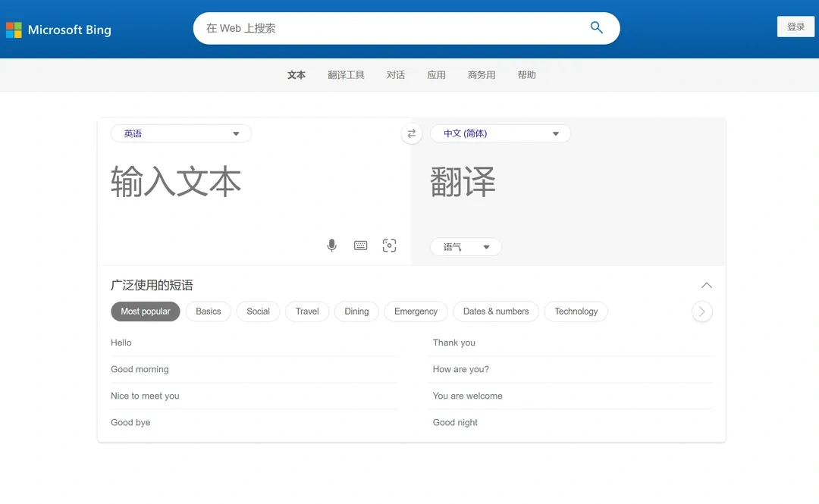Open the on-screen keyboard icon

(360, 245)
